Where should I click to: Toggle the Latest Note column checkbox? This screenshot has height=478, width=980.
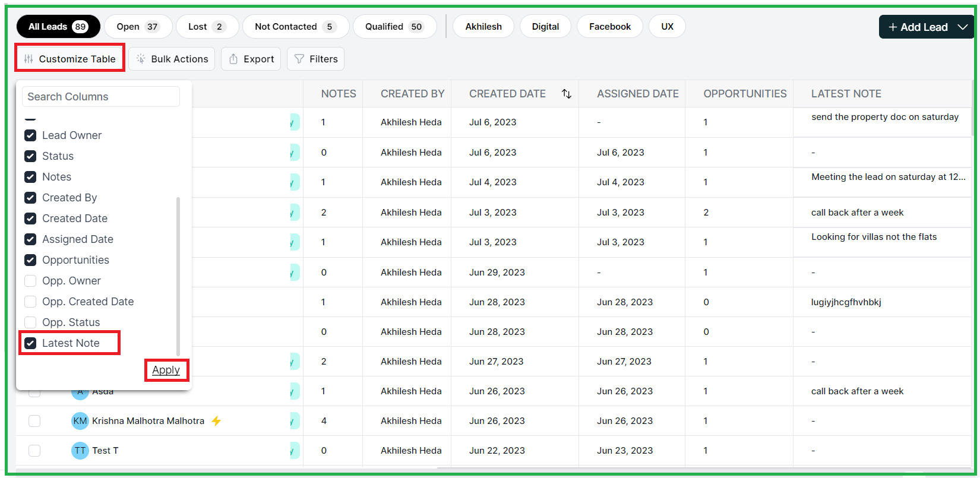click(30, 343)
